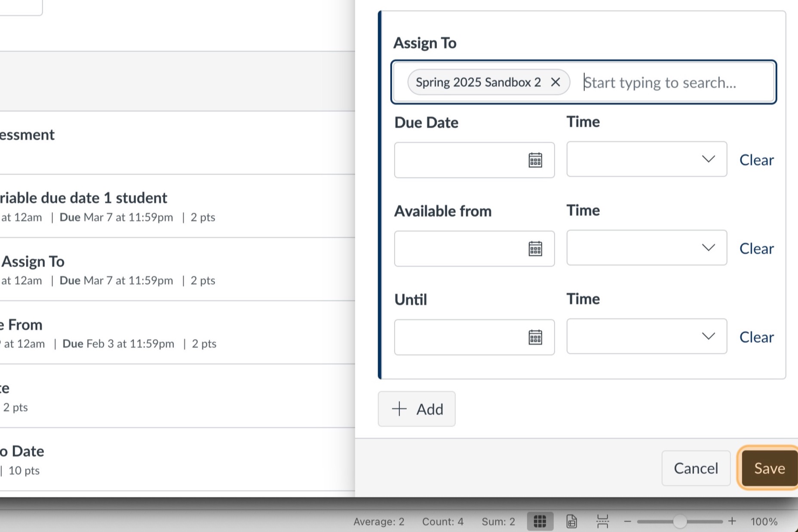Clear the Due Date fields
The height and width of the screenshot is (532, 798).
tap(756, 160)
